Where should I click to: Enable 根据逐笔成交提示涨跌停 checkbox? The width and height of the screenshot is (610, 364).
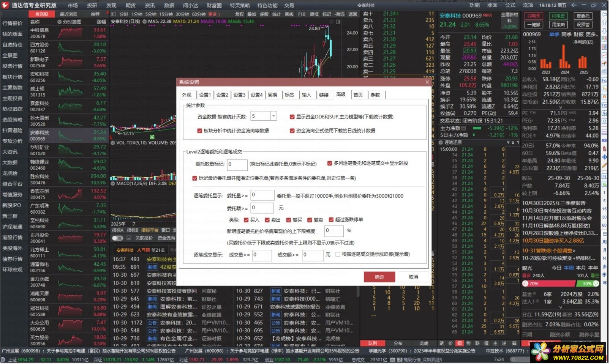point(338,255)
